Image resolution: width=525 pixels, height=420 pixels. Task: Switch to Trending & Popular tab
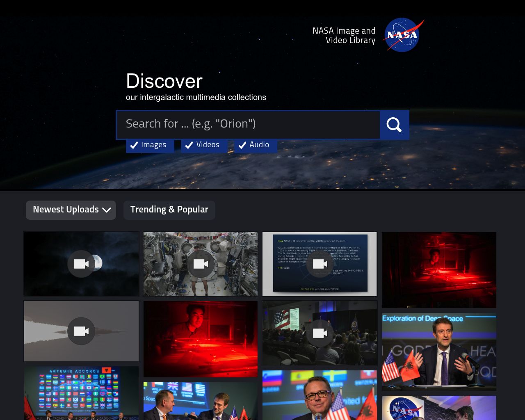[169, 210]
